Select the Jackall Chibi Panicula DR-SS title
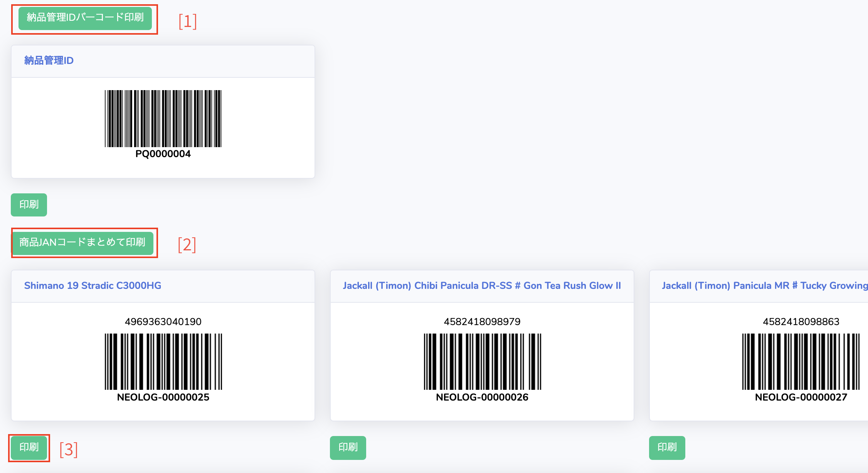Viewport: 868px width, 473px height. point(482,286)
